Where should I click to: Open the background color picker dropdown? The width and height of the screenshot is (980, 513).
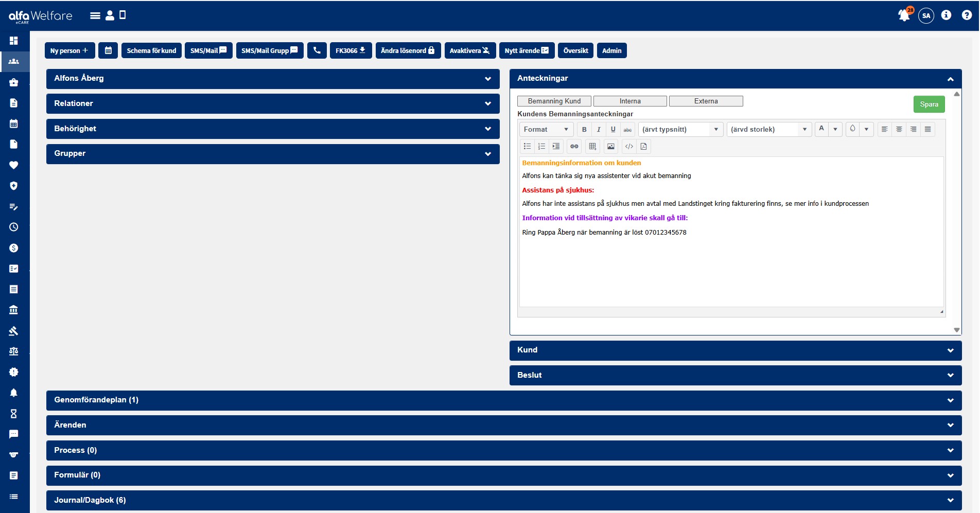pyautogui.click(x=866, y=129)
